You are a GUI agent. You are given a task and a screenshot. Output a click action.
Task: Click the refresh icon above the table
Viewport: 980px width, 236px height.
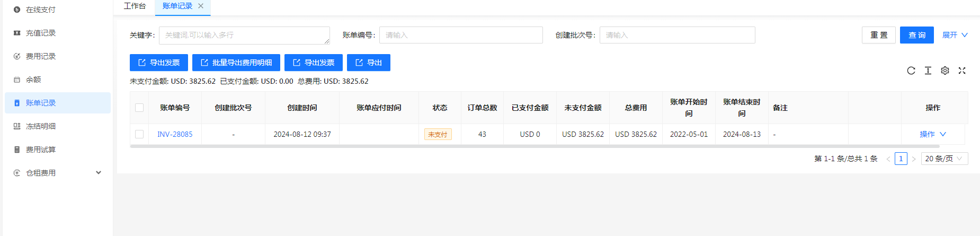point(911,71)
